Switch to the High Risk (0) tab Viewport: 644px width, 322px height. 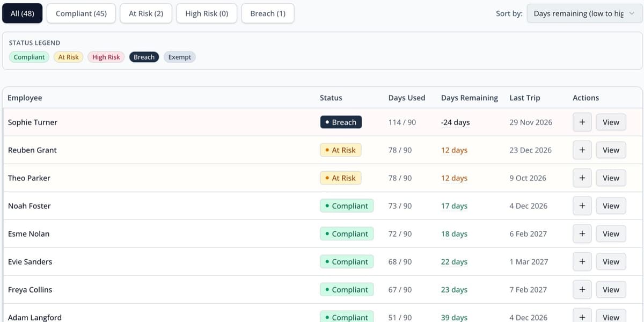[x=207, y=13]
